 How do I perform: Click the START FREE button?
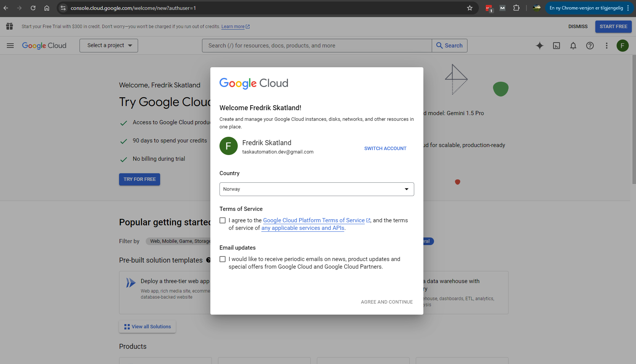click(x=614, y=27)
